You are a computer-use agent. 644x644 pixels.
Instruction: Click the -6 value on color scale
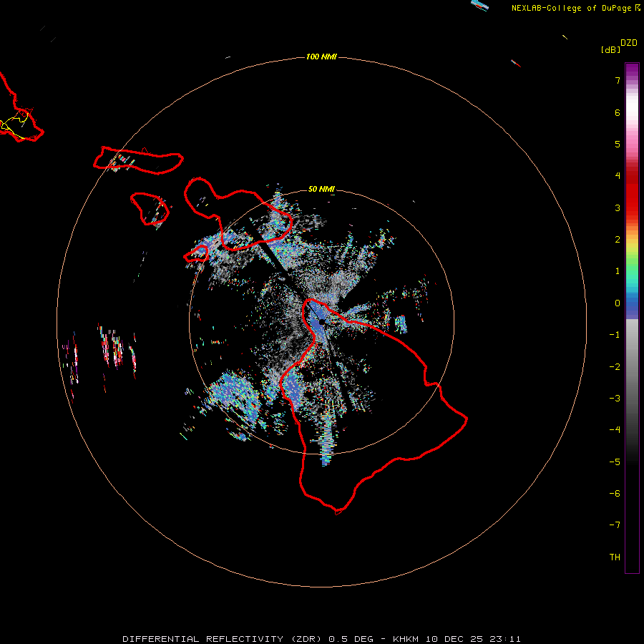click(615, 494)
